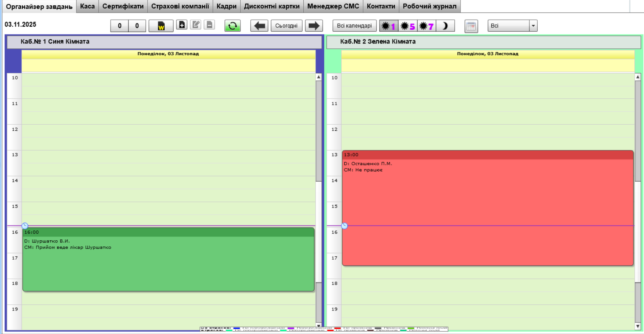The width and height of the screenshot is (644, 334).
Task: Switch to the 'Менеджер СМС' tab
Action: (333, 6)
